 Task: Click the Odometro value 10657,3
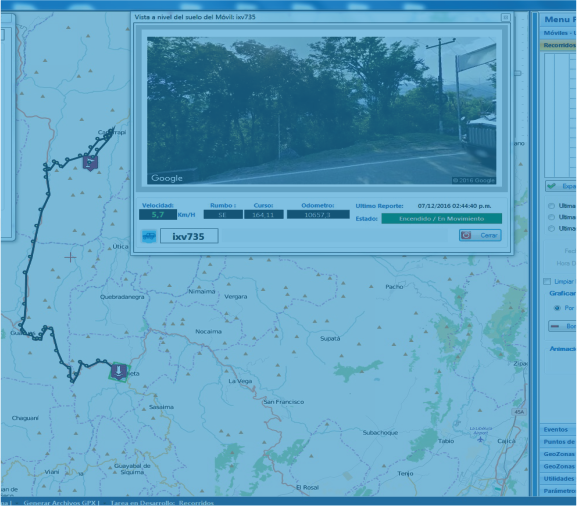click(x=318, y=215)
